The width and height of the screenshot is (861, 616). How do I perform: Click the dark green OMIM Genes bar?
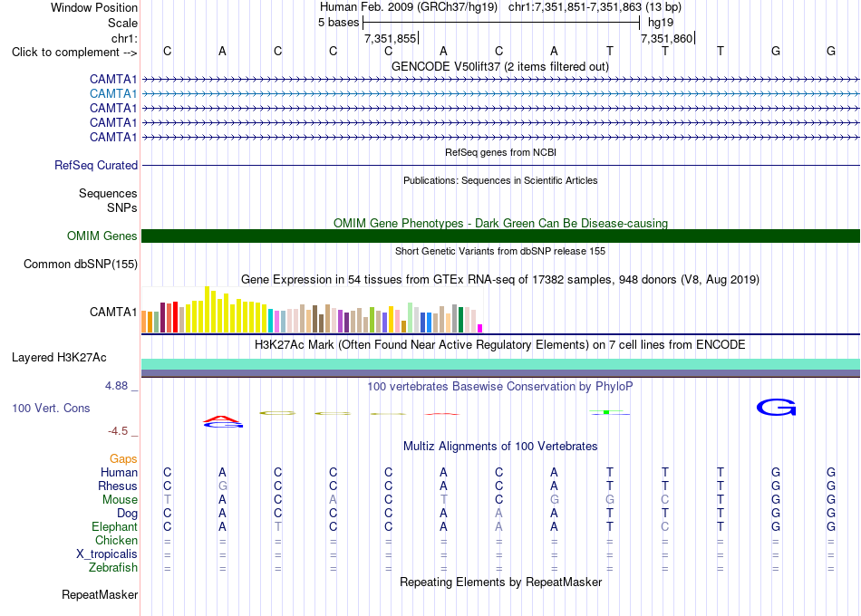(500, 236)
